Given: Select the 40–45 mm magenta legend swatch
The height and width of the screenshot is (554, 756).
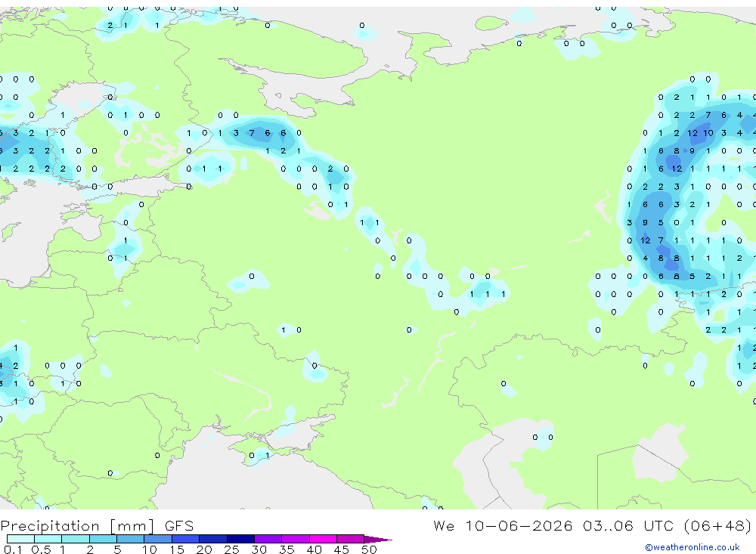Looking at the screenshot, I should [x=323, y=539].
